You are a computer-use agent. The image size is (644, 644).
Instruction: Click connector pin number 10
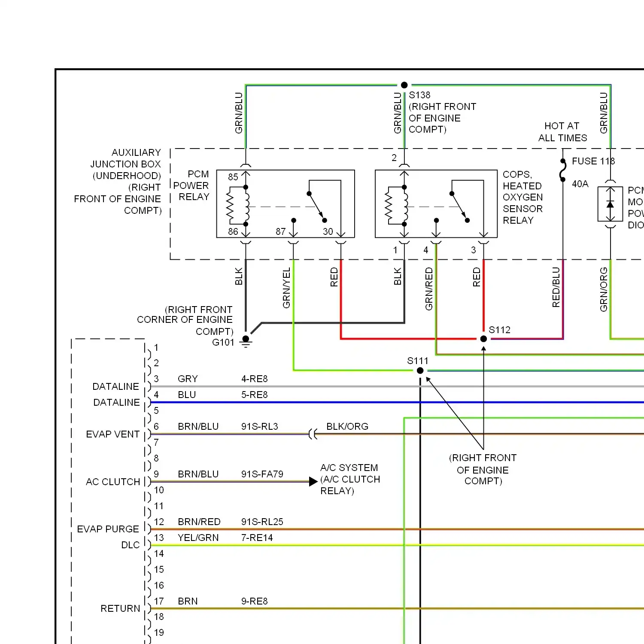coord(159,490)
